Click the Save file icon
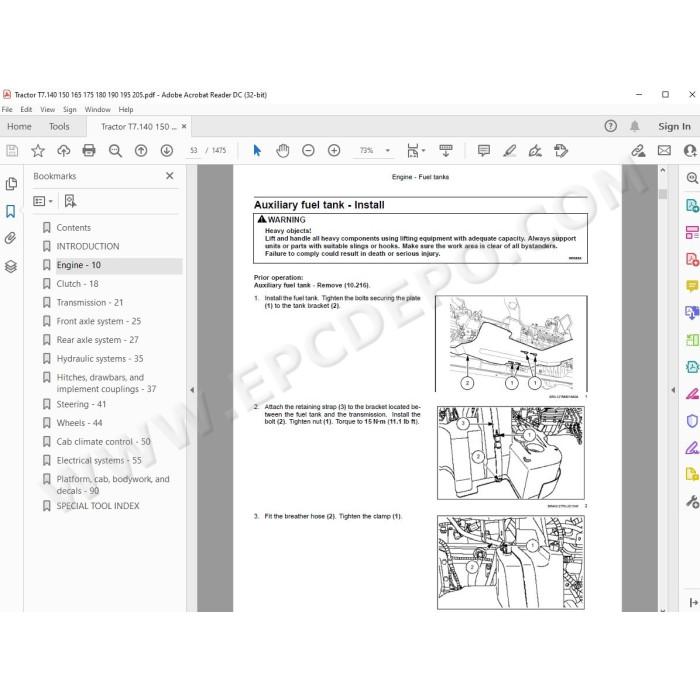Image resolution: width=700 pixels, height=700 pixels. tap(12, 151)
